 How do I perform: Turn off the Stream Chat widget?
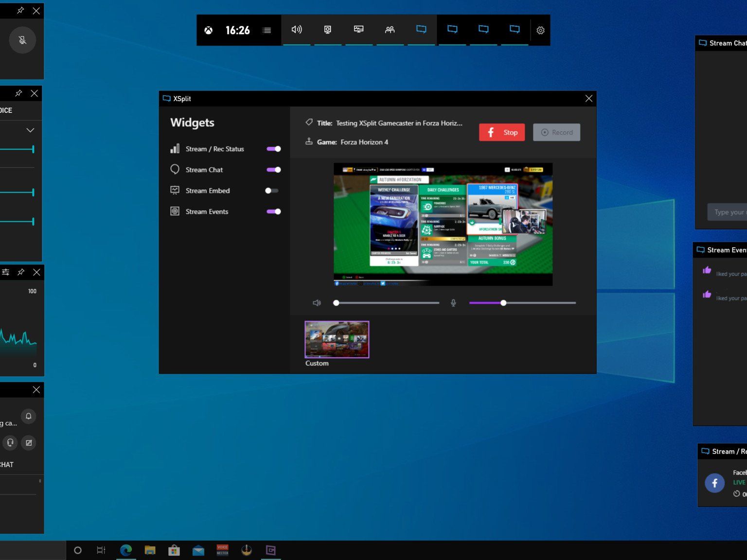[x=274, y=170]
